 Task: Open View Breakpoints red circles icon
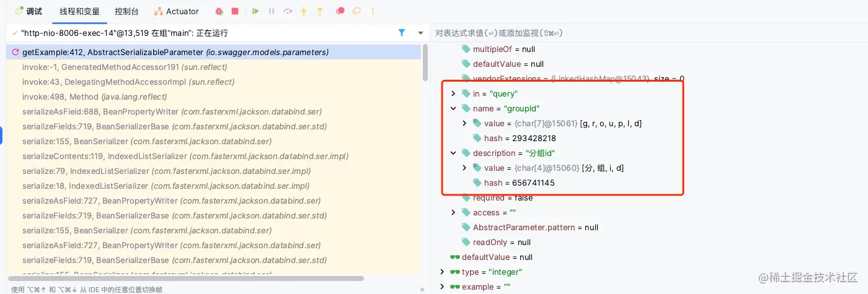click(340, 11)
